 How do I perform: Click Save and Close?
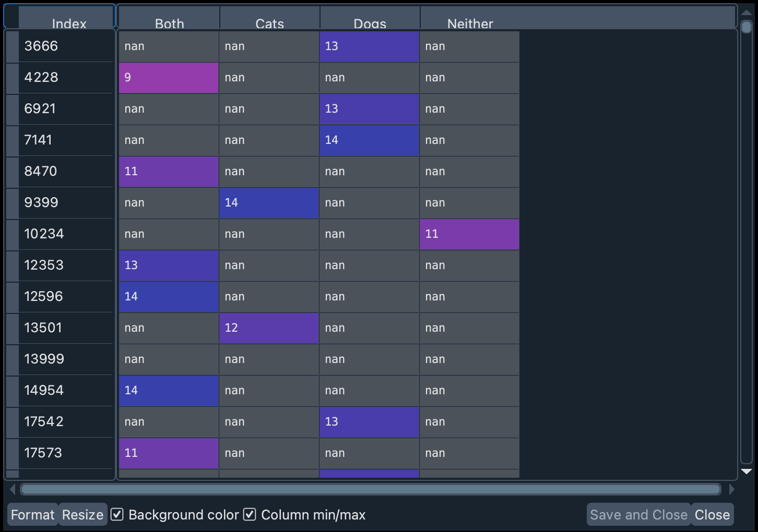638,514
